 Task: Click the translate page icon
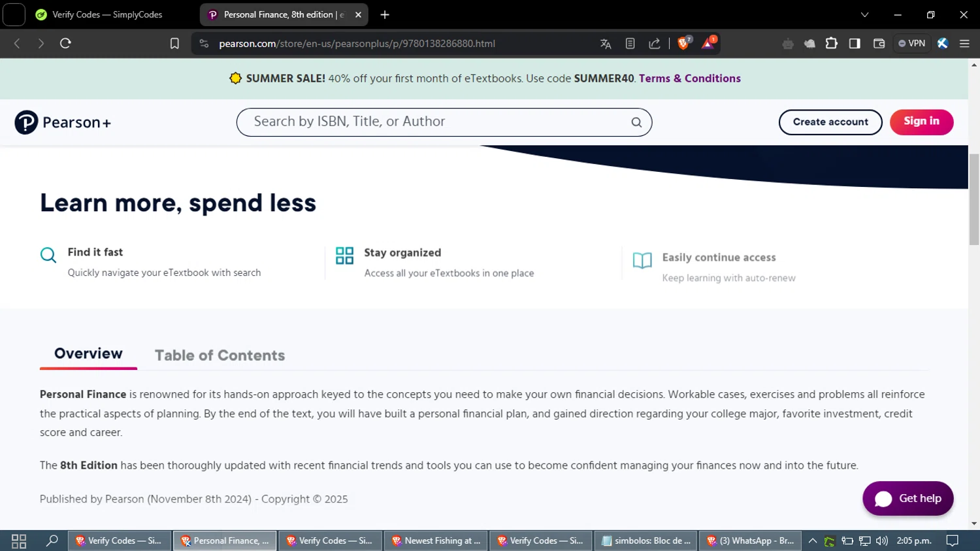click(606, 44)
